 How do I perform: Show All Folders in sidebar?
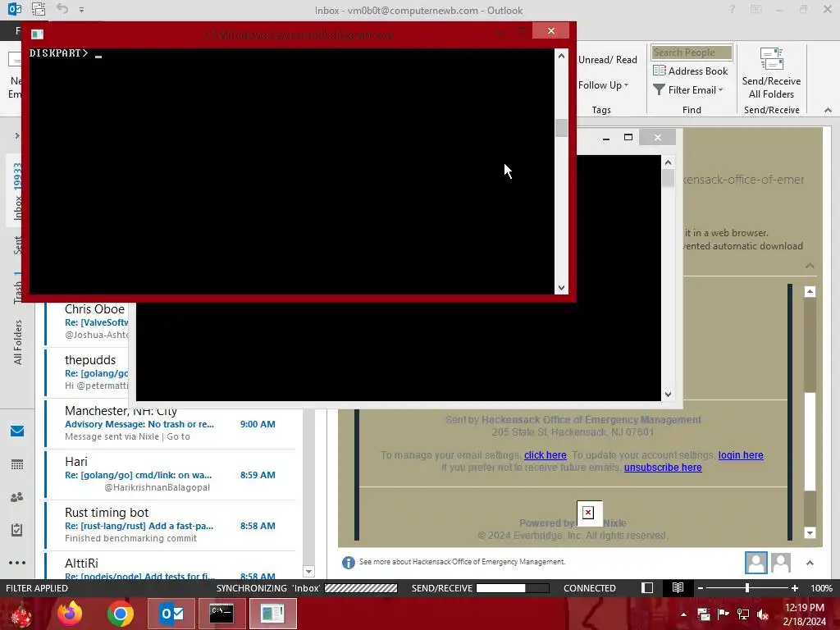click(x=18, y=342)
